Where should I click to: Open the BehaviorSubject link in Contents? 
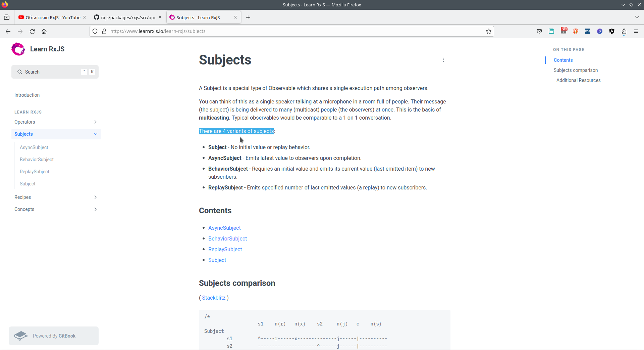pos(227,238)
